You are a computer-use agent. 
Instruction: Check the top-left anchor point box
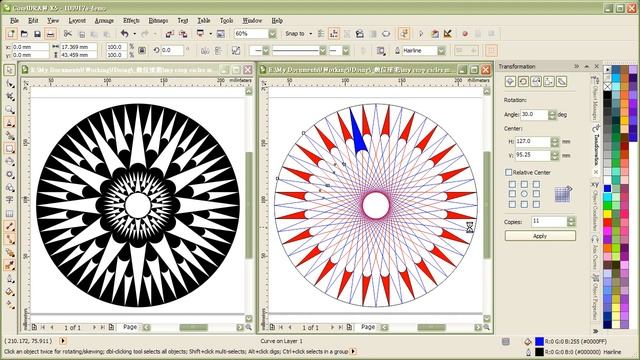[512, 184]
